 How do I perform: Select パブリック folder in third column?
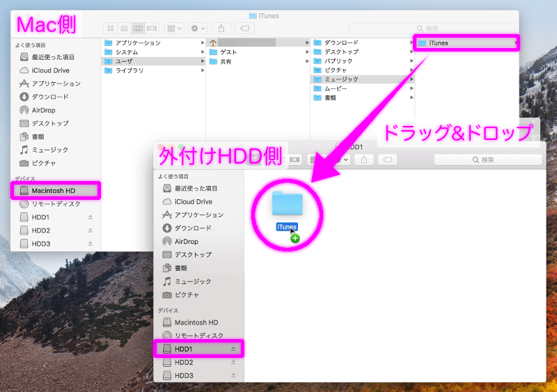(x=363, y=61)
